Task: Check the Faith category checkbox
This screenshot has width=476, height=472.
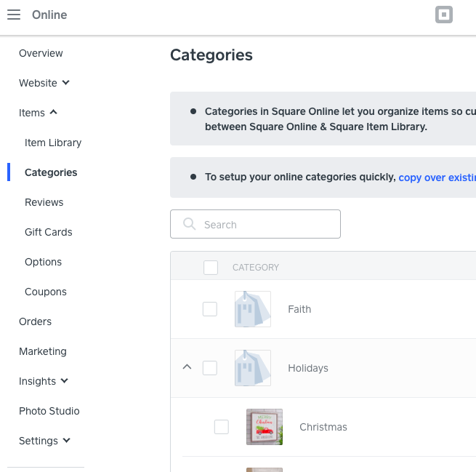Action: (x=210, y=309)
